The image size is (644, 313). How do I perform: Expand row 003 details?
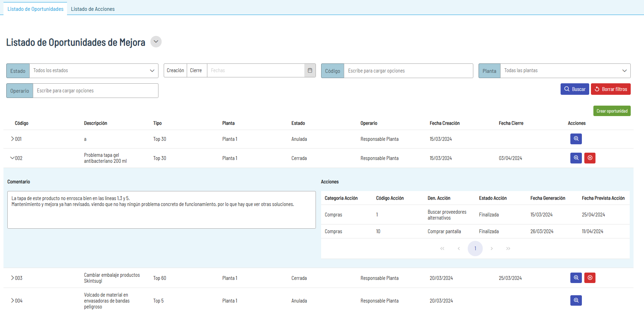point(13,278)
